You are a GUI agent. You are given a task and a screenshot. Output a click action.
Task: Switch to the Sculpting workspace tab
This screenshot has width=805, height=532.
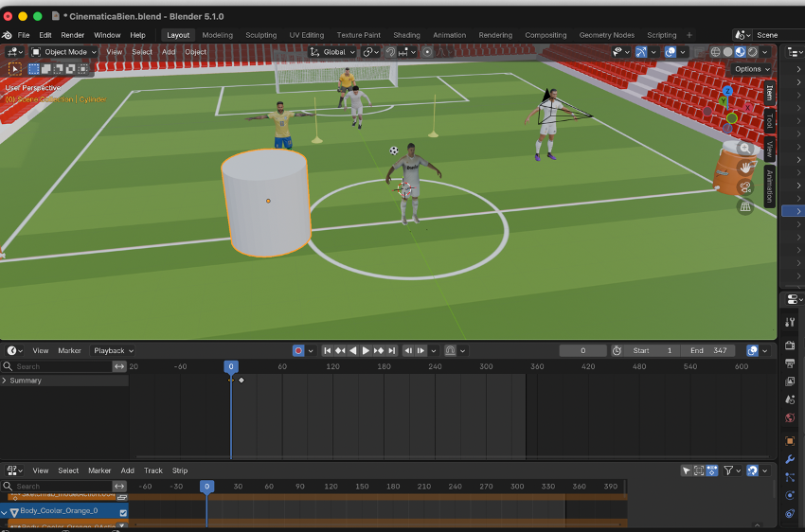261,35
